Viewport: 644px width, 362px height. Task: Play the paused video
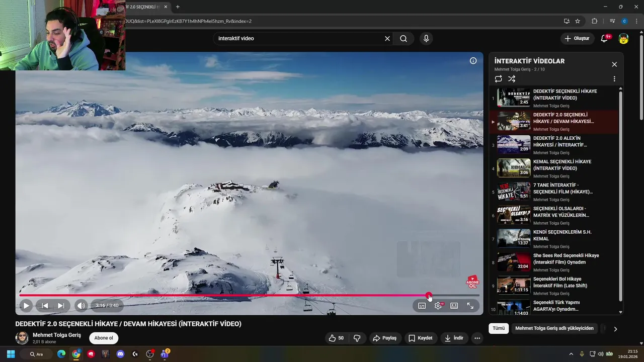tap(26, 305)
